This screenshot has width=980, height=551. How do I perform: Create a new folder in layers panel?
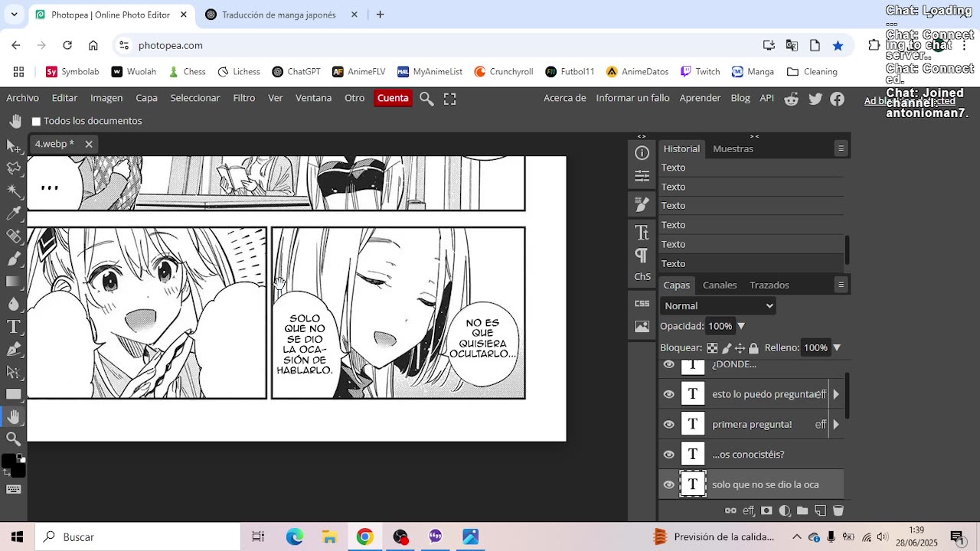(802, 510)
